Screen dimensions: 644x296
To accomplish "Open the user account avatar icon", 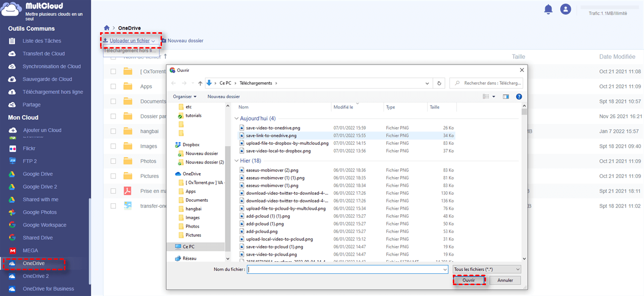I will point(565,9).
